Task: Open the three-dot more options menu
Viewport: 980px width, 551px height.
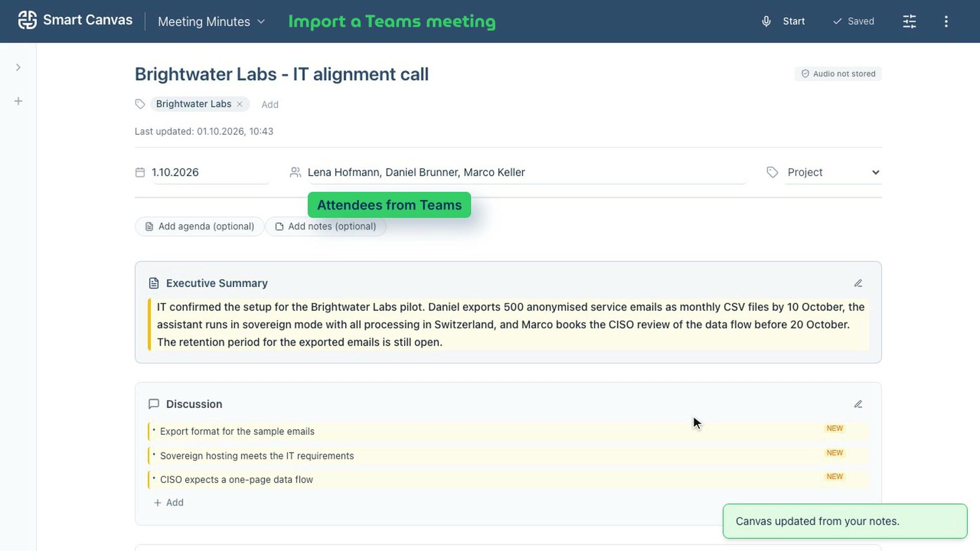Action: click(946, 21)
